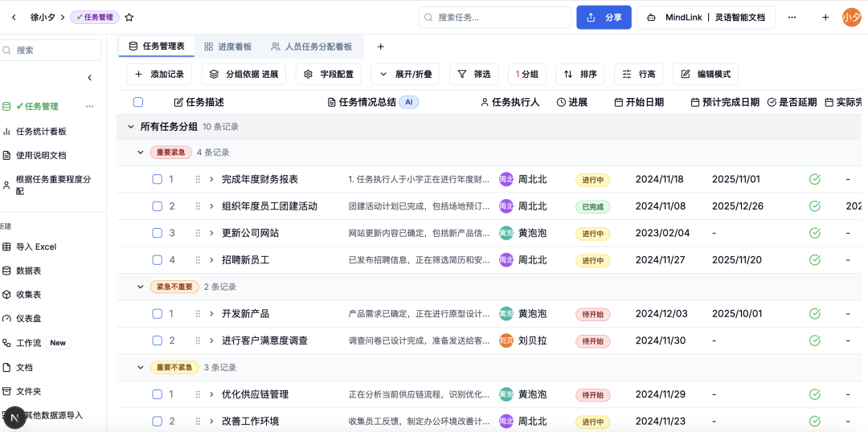Collapse the 重要紧急 group
The image size is (868, 432).
(x=140, y=152)
